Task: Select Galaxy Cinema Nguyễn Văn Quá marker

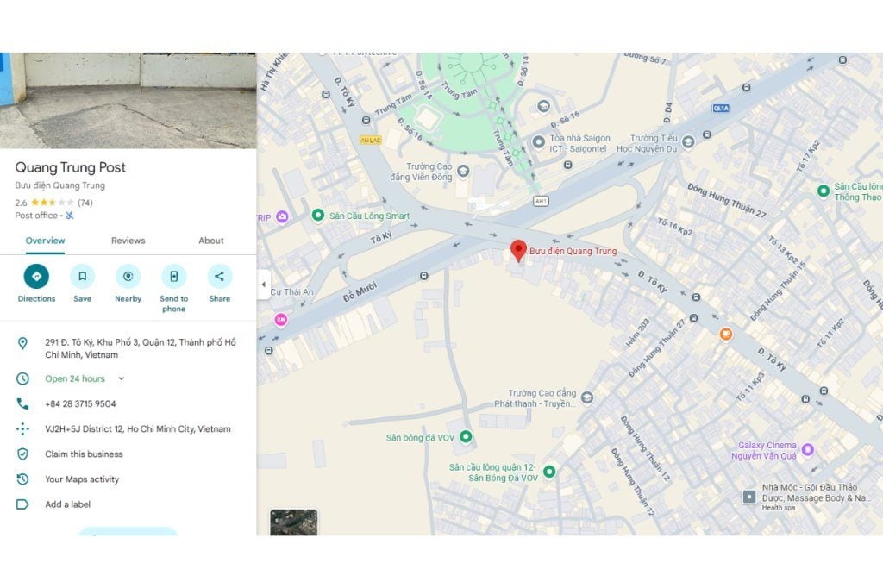Action: pos(807,449)
